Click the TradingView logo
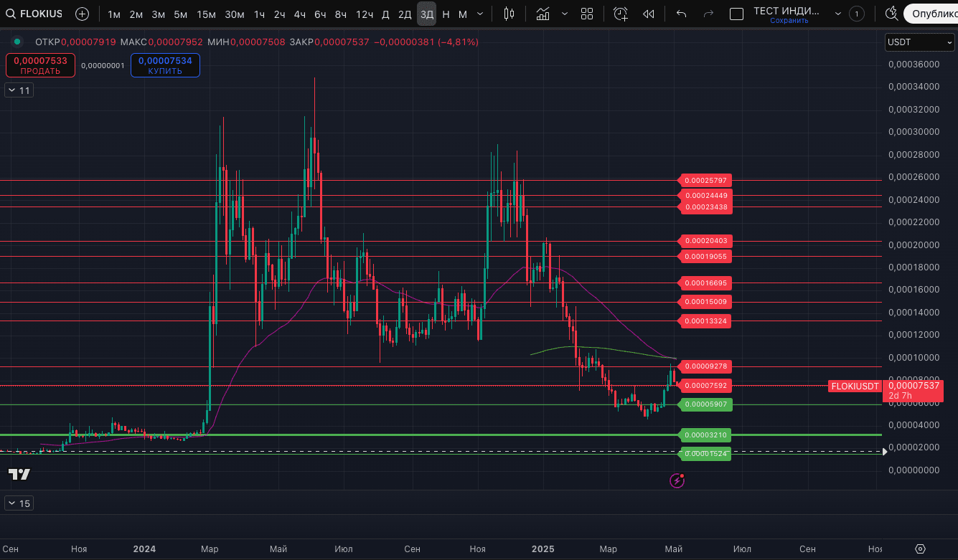Image resolution: width=958 pixels, height=560 pixels. pyautogui.click(x=19, y=474)
